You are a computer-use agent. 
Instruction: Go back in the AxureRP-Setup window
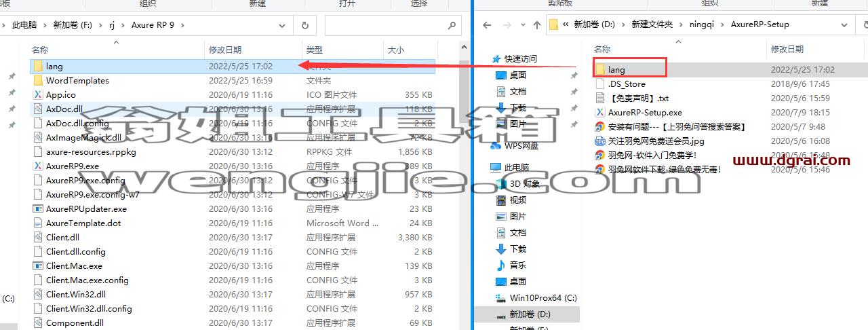pos(486,24)
